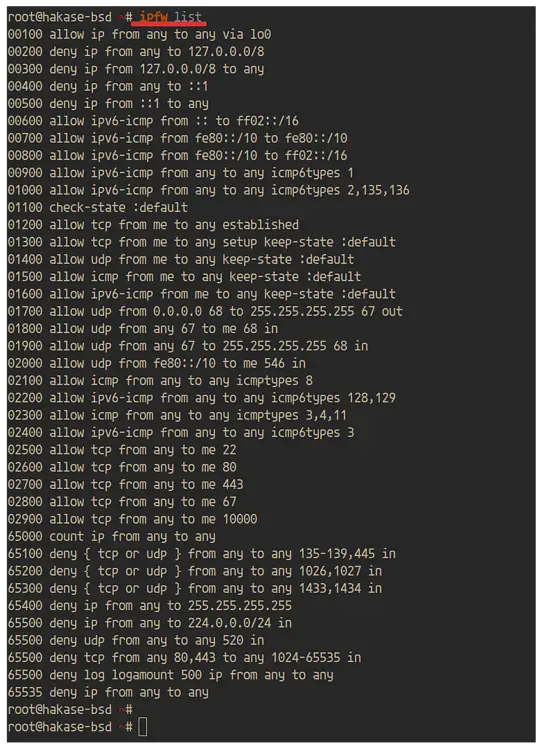The height and width of the screenshot is (750, 544).
Task: Click rule 00200 denying to 127.0.0.0/8
Action: coord(136,52)
